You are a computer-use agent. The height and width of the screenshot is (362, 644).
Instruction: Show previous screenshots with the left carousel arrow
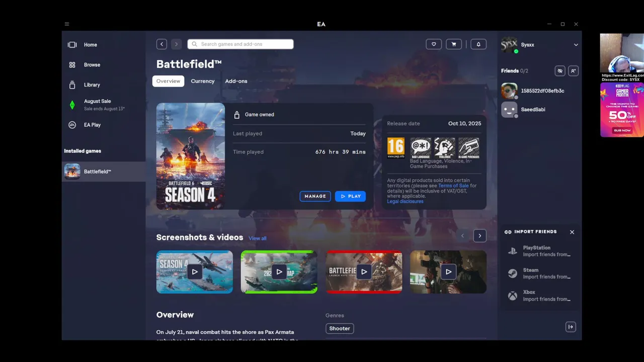(x=463, y=236)
